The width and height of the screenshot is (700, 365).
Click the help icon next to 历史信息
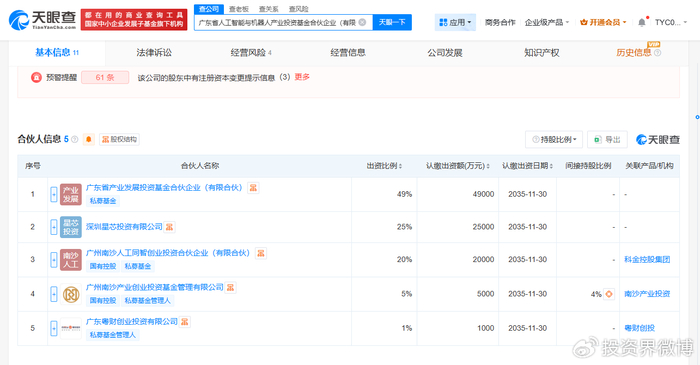657,53
